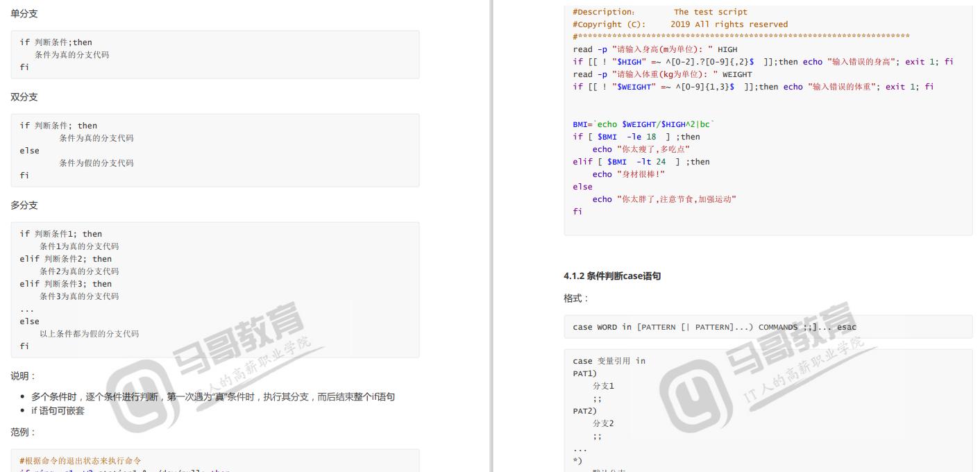Click the heading '多分支'
The width and height of the screenshot is (980, 472).
(24, 205)
